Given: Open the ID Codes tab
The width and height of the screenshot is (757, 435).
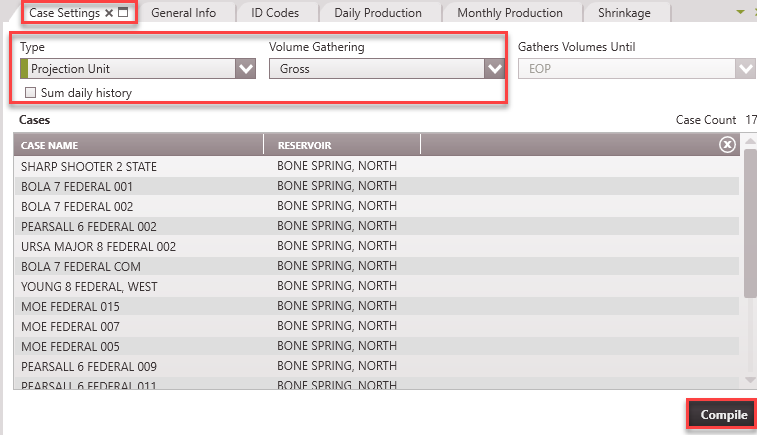Looking at the screenshot, I should coord(276,13).
